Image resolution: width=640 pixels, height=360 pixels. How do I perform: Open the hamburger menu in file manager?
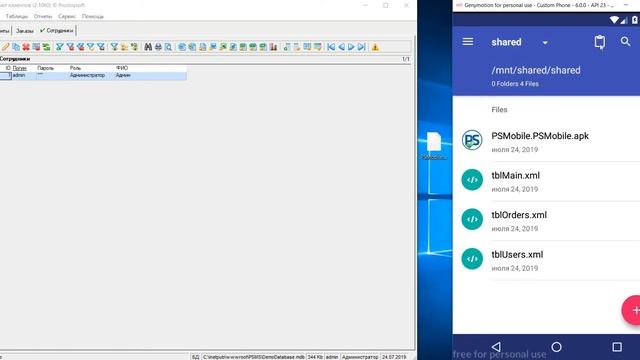tap(468, 42)
